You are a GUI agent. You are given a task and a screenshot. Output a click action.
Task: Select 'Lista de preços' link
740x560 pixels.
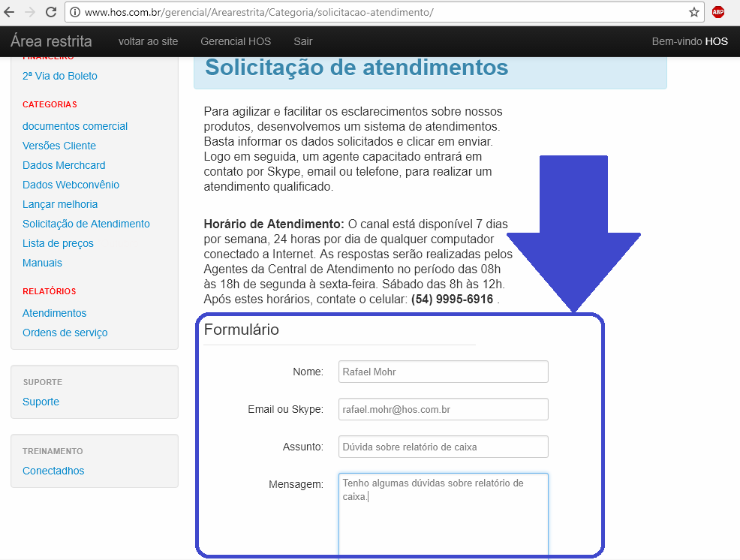[x=58, y=243]
